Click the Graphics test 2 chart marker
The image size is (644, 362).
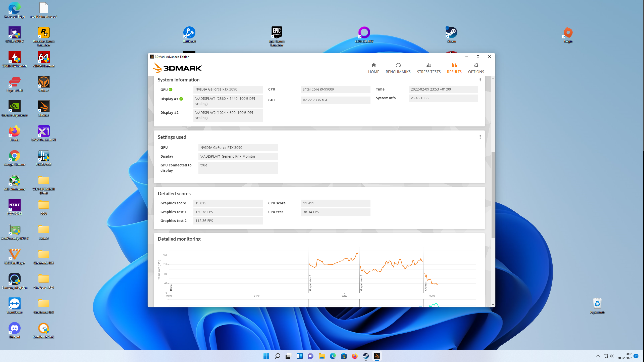click(361, 283)
